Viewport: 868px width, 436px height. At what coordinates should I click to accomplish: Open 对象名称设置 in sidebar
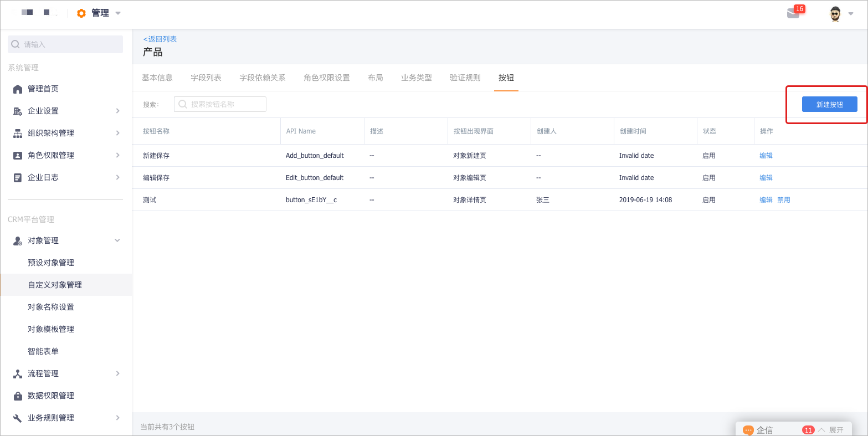[x=51, y=307]
